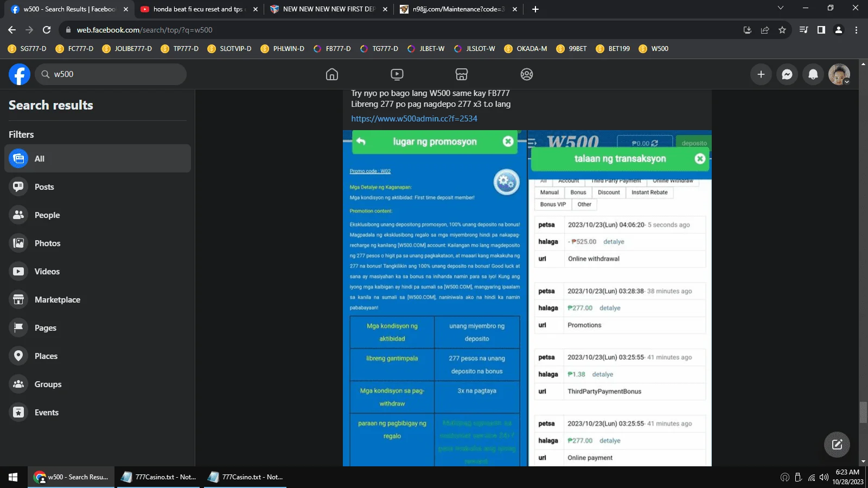Open the TP777-D bookmark

[180, 49]
